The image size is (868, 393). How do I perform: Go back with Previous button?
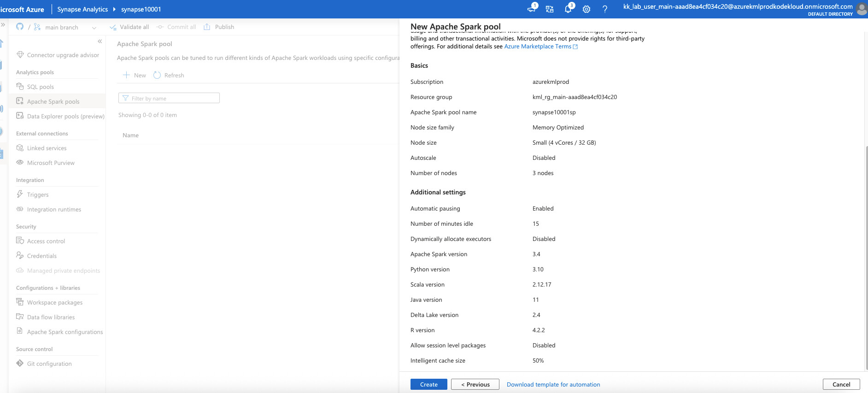475,384
